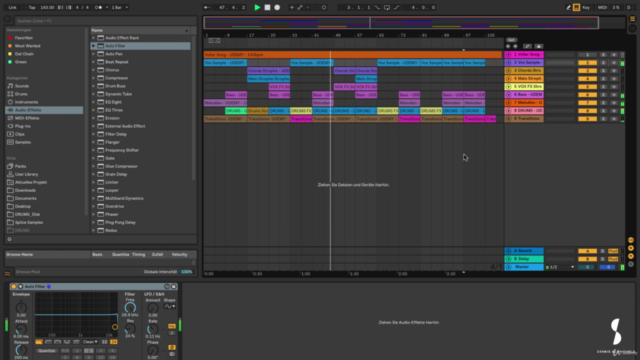Start playback with the green Play button
640x360 pixels.
(x=257, y=7)
